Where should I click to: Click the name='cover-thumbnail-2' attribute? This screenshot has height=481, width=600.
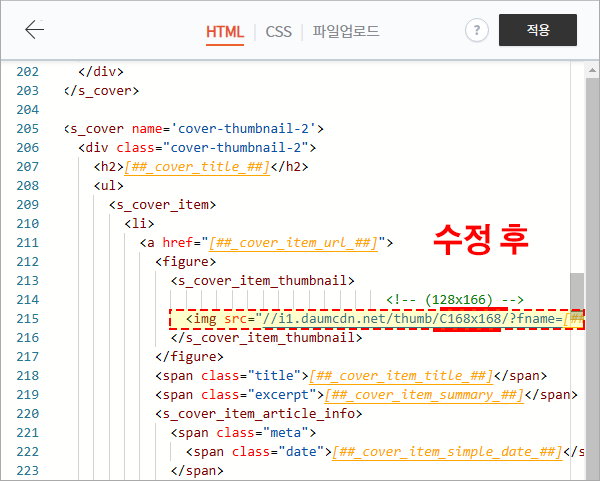[223, 129]
